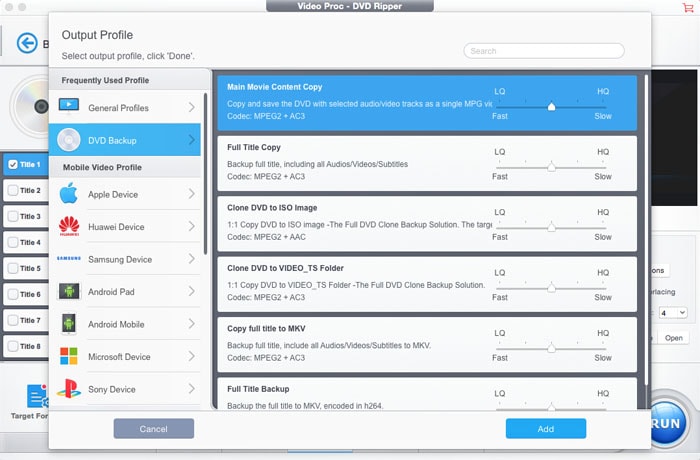
Task: Expand General Profiles chevron
Action: tap(192, 107)
